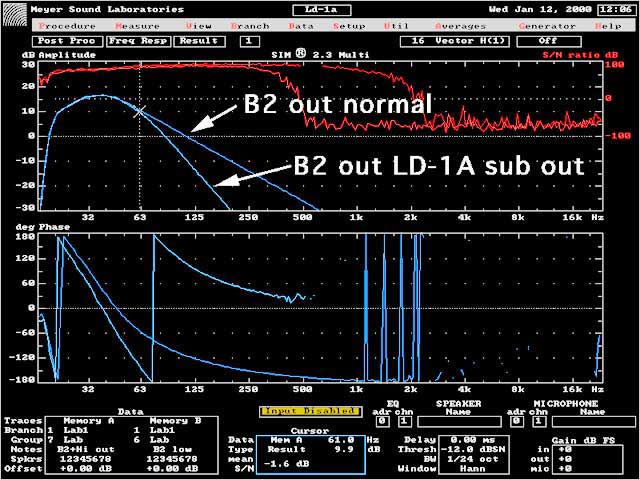The height and width of the screenshot is (480, 640).
Task: Click Memory B Group 6 Lab entry
Action: click(x=152, y=440)
